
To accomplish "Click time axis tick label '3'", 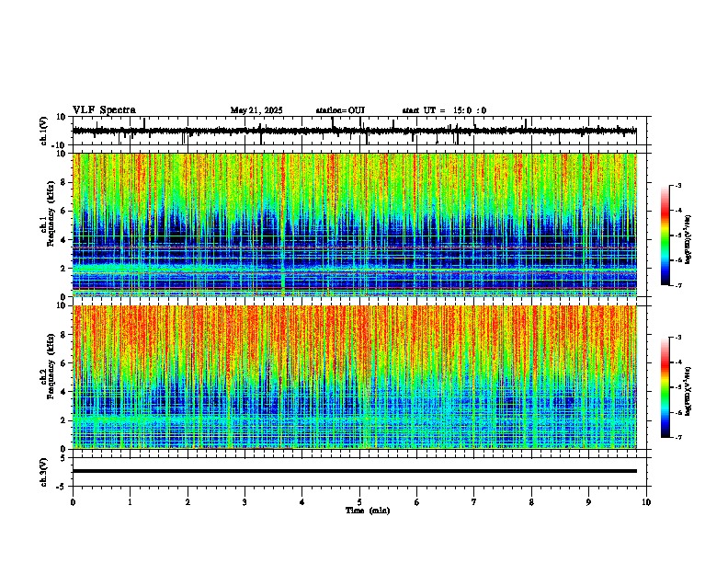I will pos(245,502).
